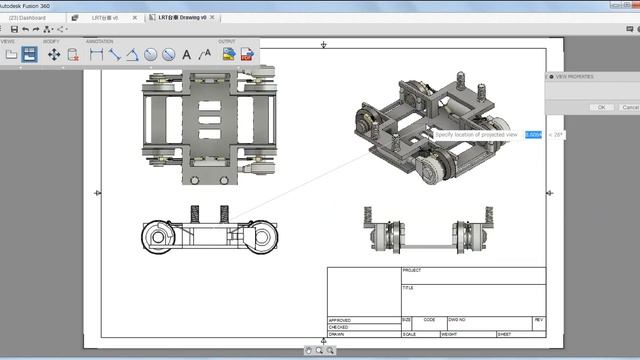Select the Diameter Dimension tool

click(x=168, y=54)
